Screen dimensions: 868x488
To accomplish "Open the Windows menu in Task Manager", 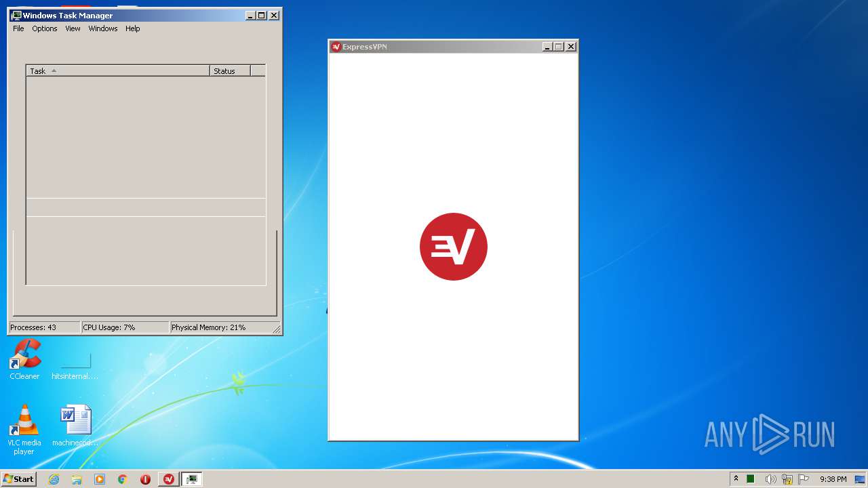I will pyautogui.click(x=103, y=28).
